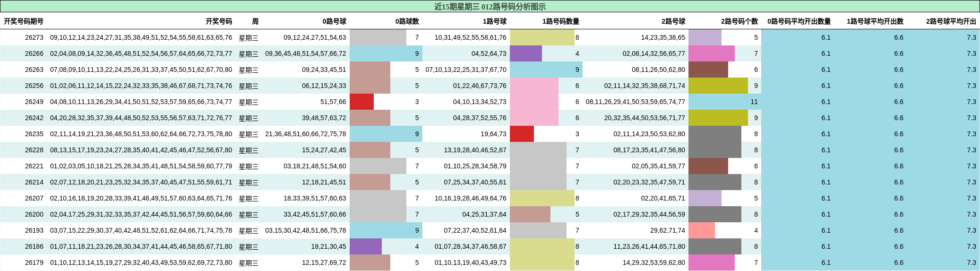Select the 开奖号码期号 column header
This screenshot has height=271, width=980.
point(24,21)
